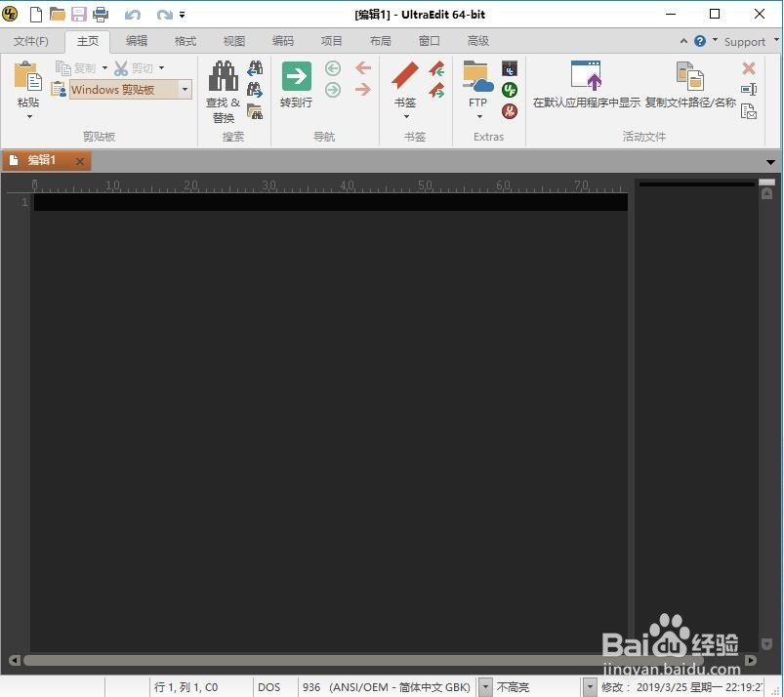This screenshot has height=697, width=784.
Task: Click the Undo arrow icon
Action: click(x=133, y=15)
